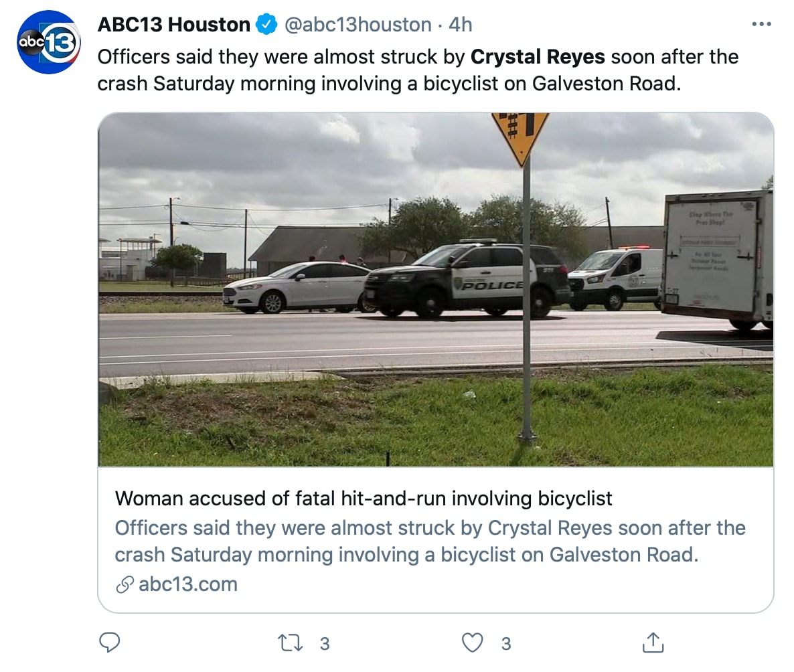The width and height of the screenshot is (794, 672).
Task: Click the bold Crystal Reyes name in tweet
Action: [x=538, y=57]
